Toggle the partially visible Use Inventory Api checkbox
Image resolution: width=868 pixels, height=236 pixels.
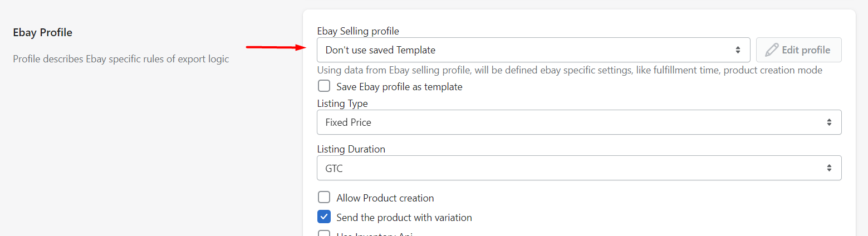point(324,233)
